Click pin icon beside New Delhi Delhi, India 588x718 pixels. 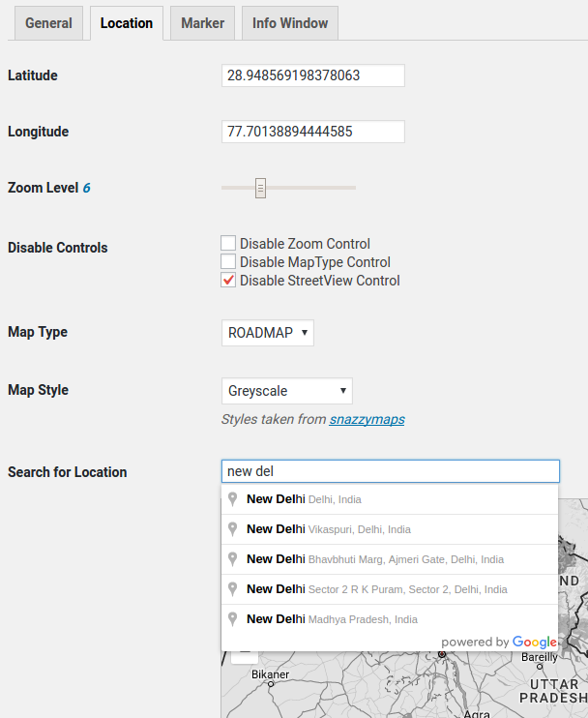(x=232, y=499)
